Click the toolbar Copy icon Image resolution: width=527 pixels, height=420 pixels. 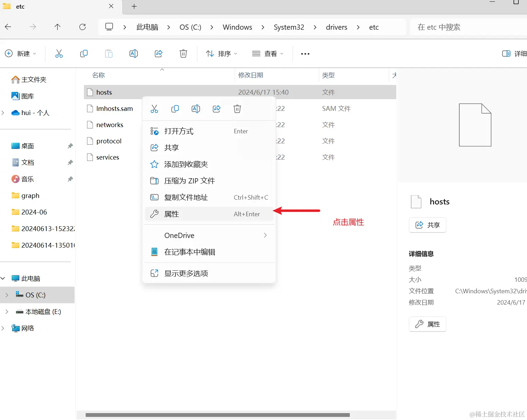point(84,54)
